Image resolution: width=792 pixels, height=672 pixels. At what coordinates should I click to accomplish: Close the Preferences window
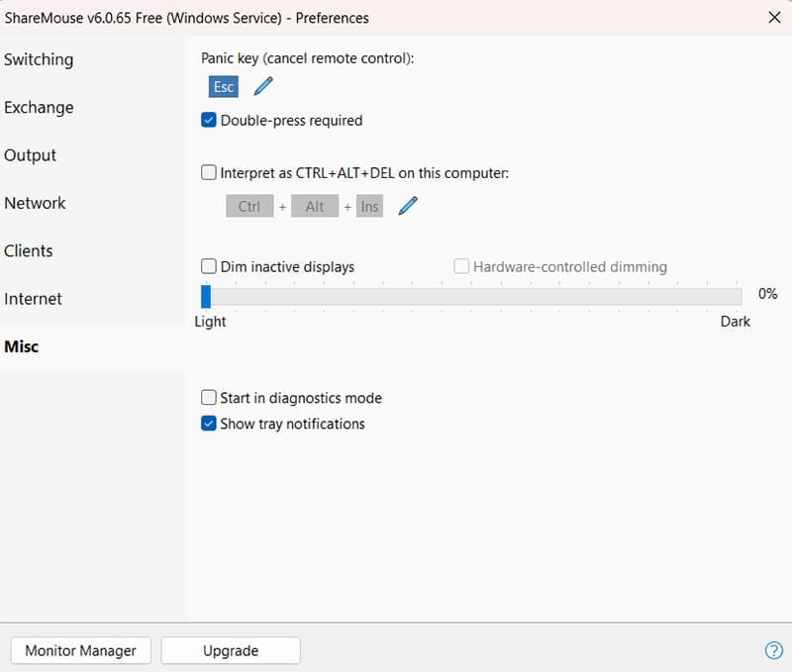(773, 17)
